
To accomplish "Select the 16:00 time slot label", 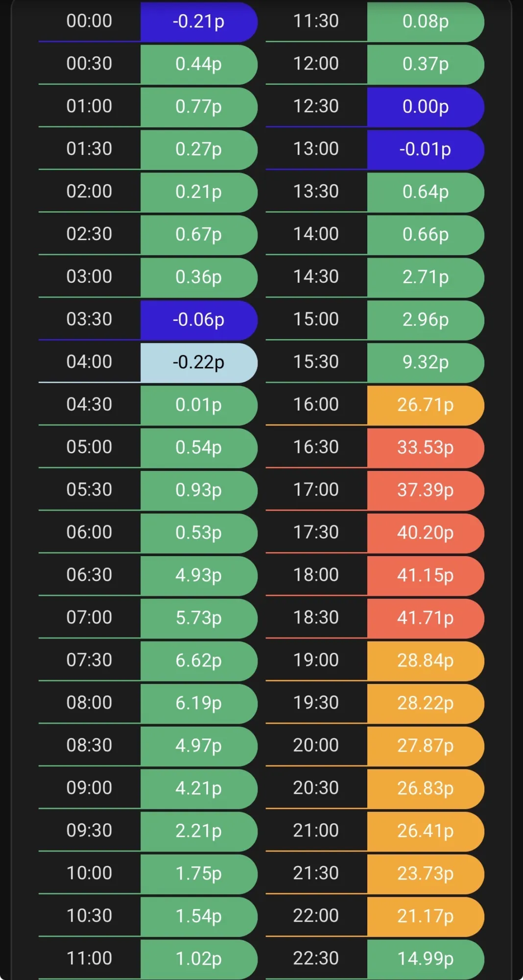I will (316, 404).
